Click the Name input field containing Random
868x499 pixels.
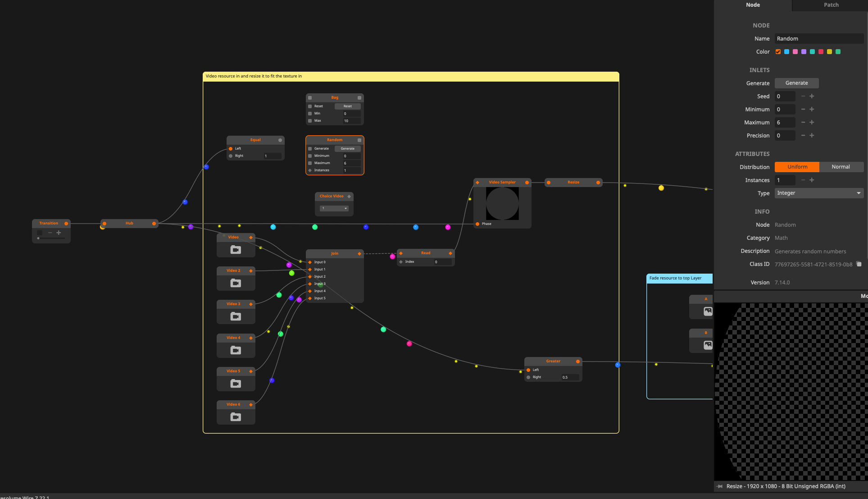coord(818,39)
